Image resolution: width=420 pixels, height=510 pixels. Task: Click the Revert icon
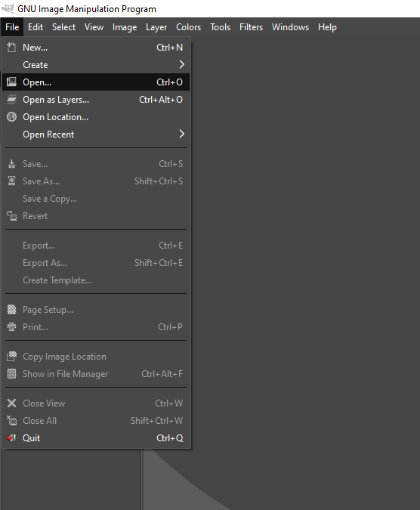pos(11,215)
